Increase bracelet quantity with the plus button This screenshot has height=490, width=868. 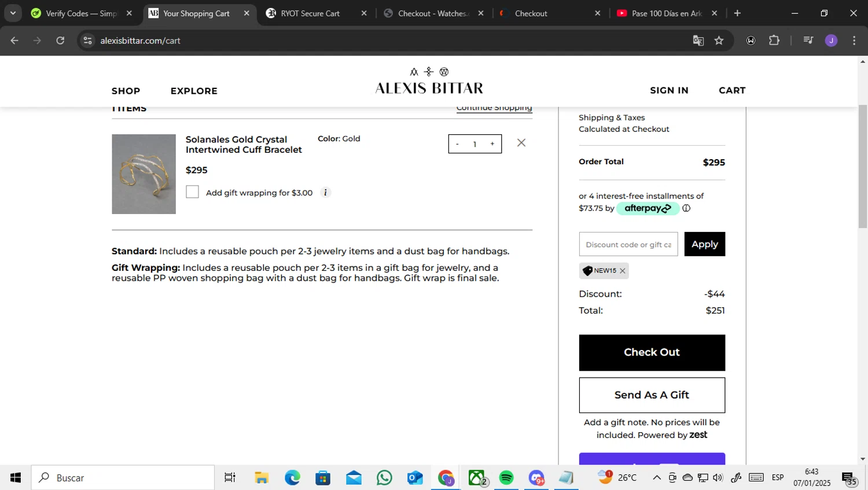pos(492,144)
